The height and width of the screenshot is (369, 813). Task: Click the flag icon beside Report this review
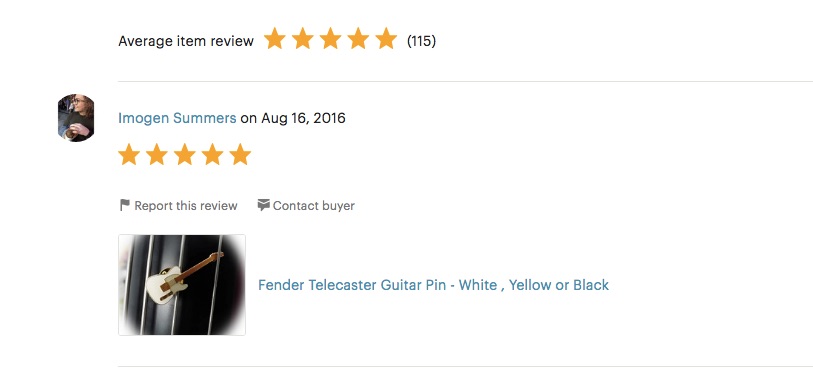[x=124, y=205]
